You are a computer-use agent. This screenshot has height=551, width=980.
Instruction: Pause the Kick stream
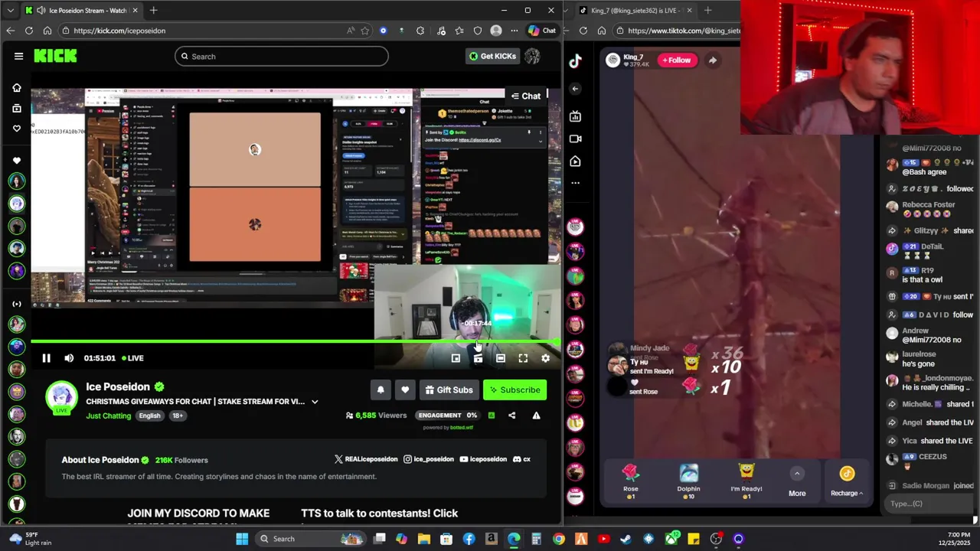(46, 358)
